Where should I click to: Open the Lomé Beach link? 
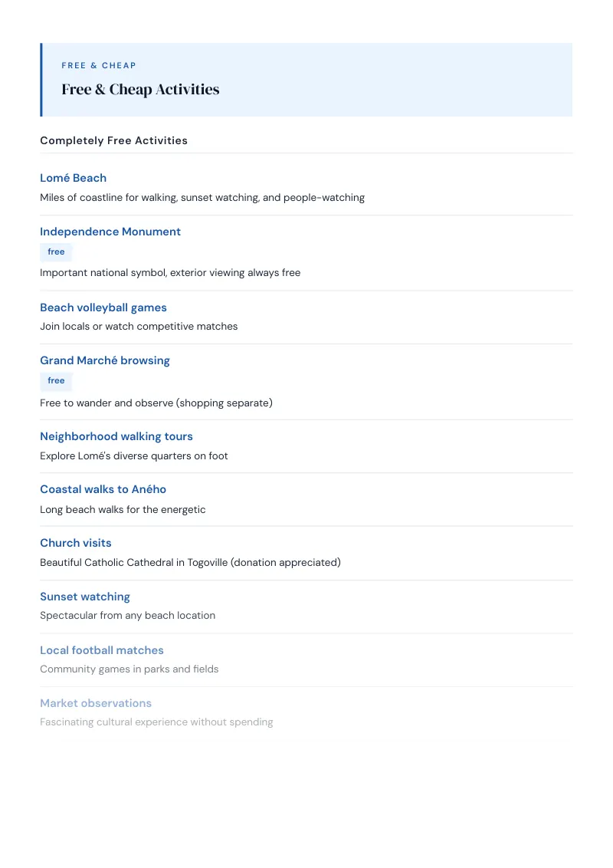click(73, 178)
